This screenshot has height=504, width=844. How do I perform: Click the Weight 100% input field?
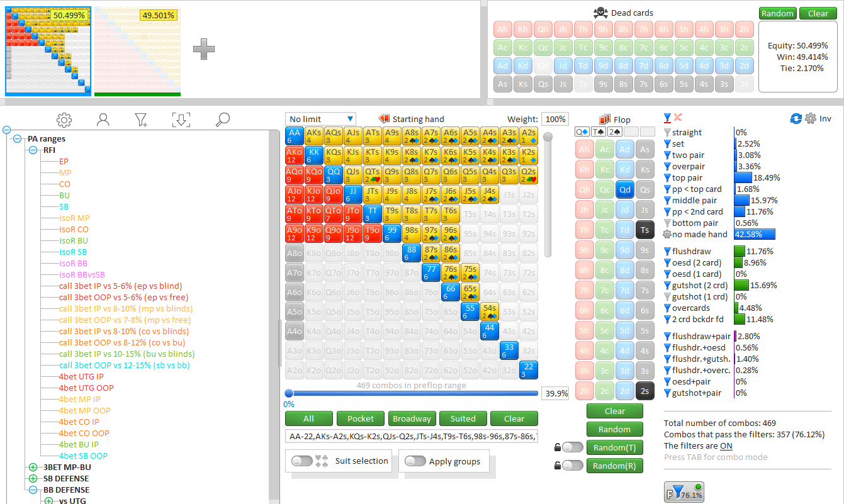[554, 119]
